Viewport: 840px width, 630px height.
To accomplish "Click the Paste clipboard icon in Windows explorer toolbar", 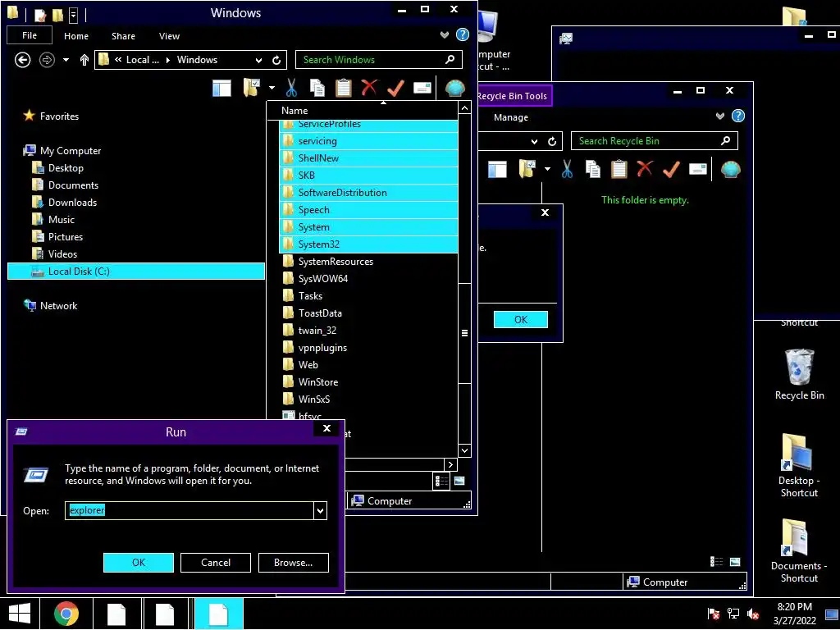I will [344, 88].
